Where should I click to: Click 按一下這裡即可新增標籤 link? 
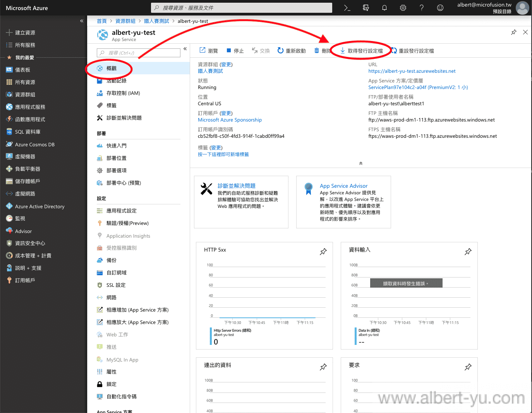click(x=223, y=154)
